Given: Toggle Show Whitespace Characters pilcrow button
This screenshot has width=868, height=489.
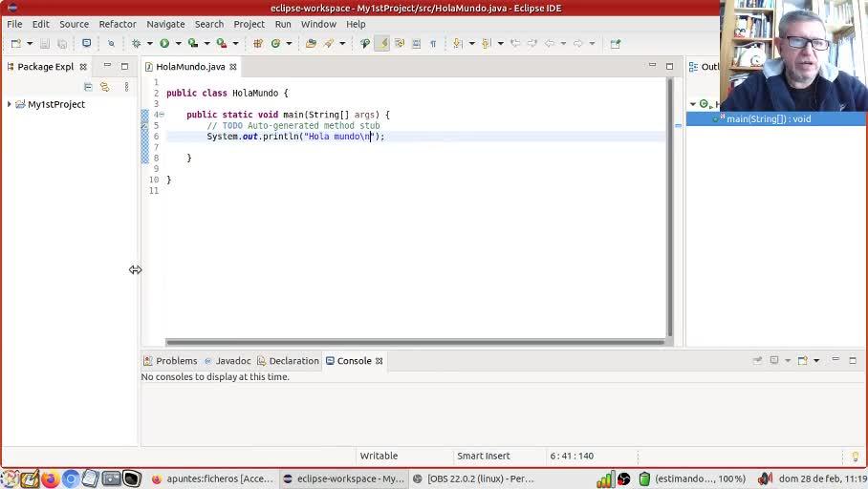Looking at the screenshot, I should pyautogui.click(x=433, y=43).
